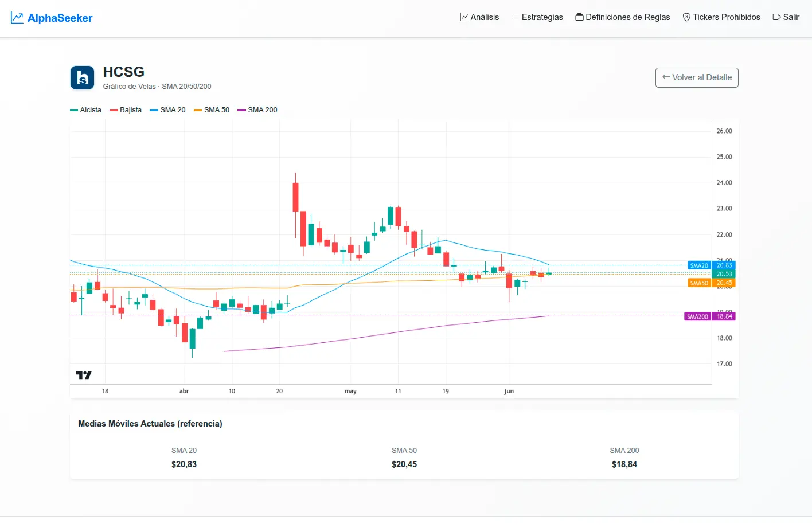Click the Estrategias list icon

[516, 17]
